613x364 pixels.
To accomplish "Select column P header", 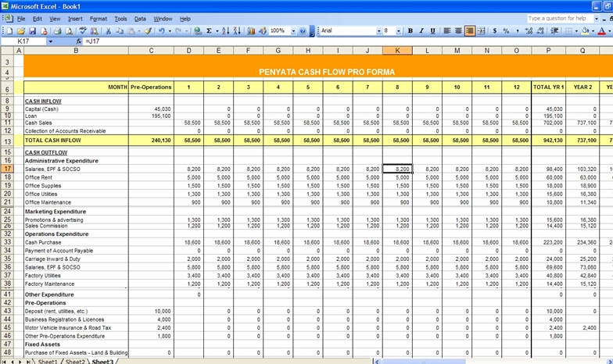I will [548, 50].
